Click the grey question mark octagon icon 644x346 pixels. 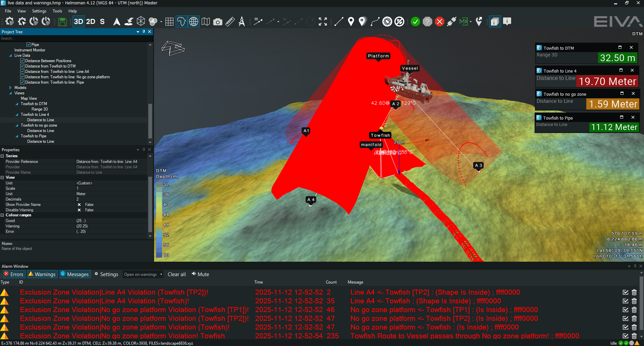tap(428, 22)
